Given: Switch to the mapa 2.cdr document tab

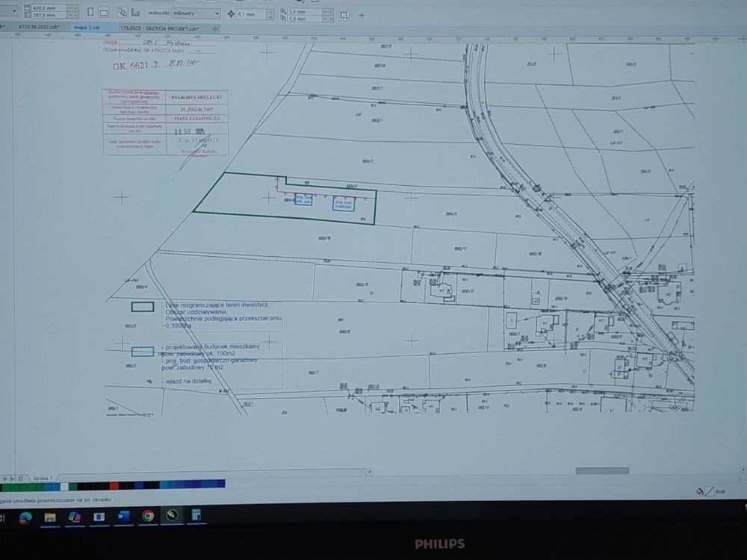Looking at the screenshot, I should pyautogui.click(x=87, y=28).
